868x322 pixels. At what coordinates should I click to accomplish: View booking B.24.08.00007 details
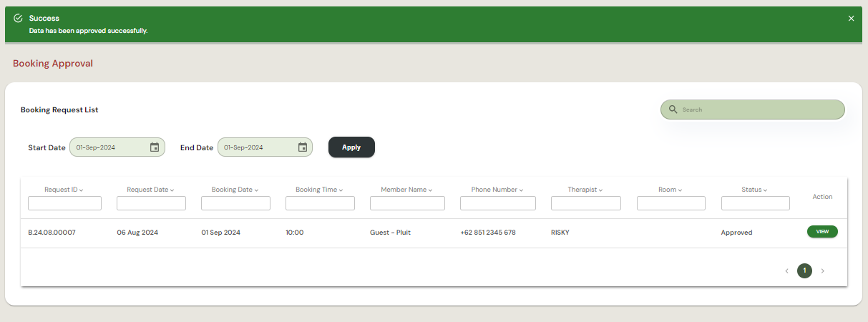[x=822, y=232]
